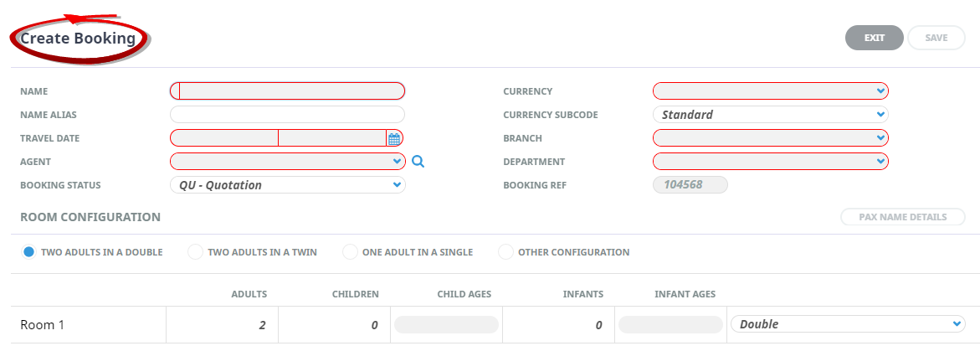Open the Currency Subcode dropdown
This screenshot has height=346, width=980.
pos(769,115)
